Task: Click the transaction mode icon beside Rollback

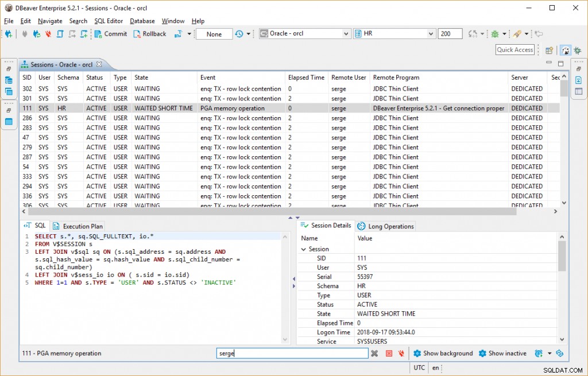Action: pos(178,34)
